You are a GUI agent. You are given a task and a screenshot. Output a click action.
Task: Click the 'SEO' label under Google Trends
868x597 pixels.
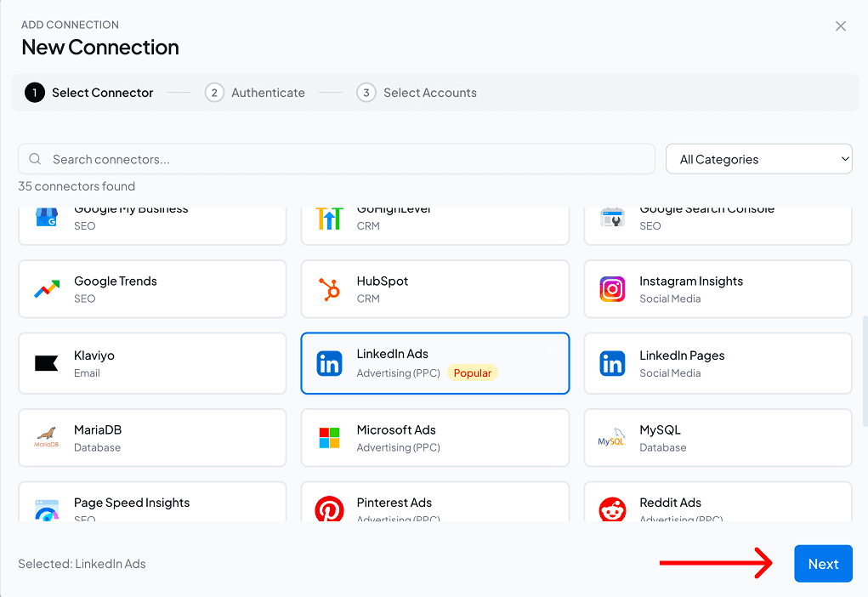pyautogui.click(x=85, y=298)
